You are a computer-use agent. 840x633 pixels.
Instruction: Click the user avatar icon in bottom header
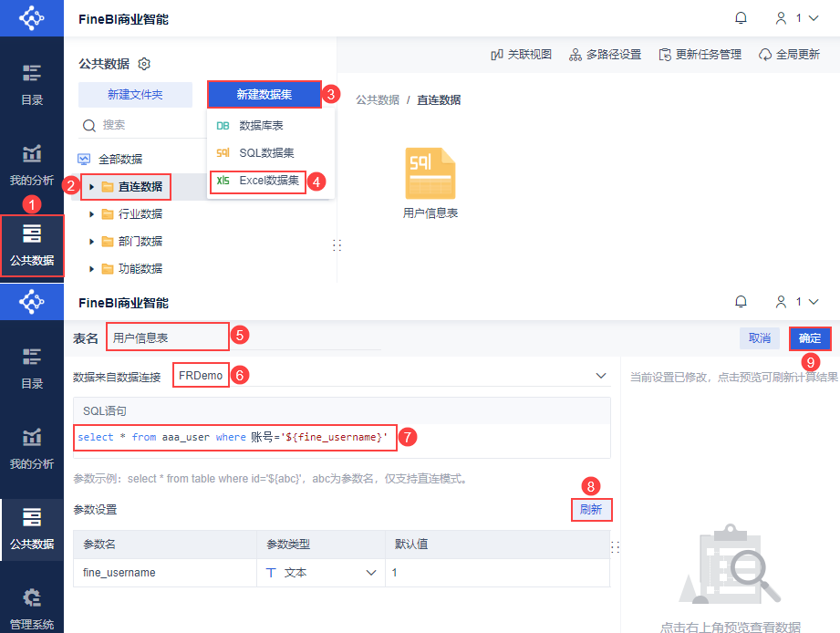pos(781,302)
